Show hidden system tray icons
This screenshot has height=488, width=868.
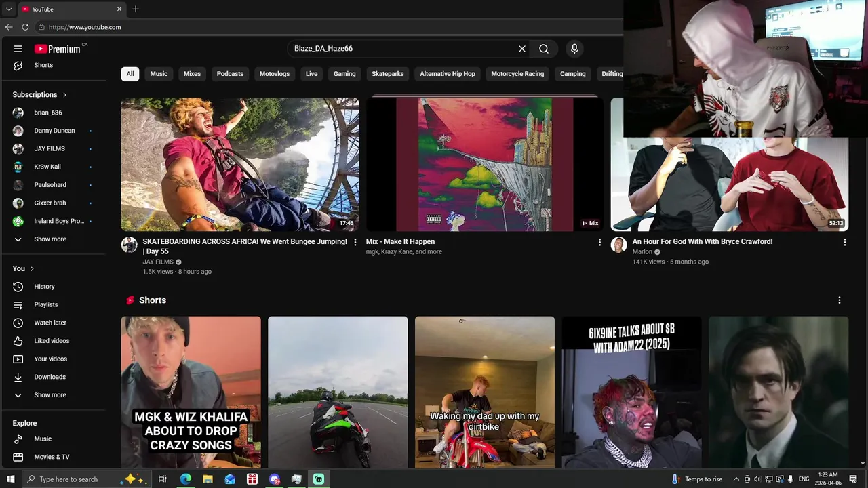(x=736, y=479)
